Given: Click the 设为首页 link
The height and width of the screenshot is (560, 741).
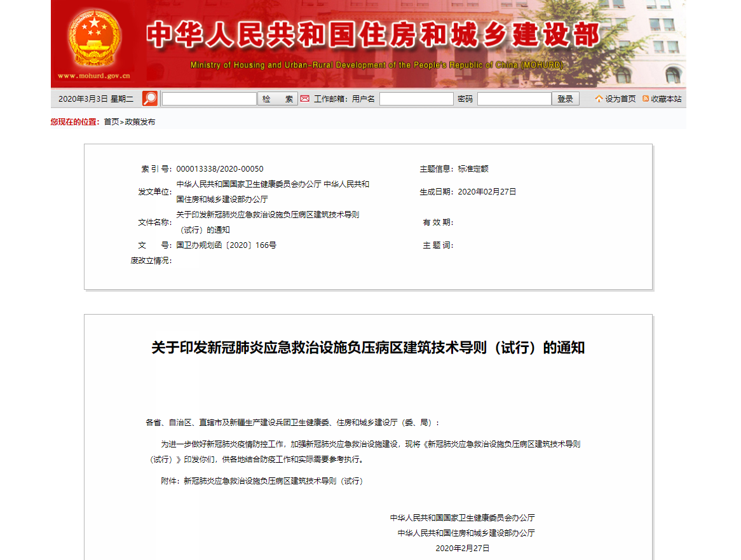Looking at the screenshot, I should pos(620,99).
